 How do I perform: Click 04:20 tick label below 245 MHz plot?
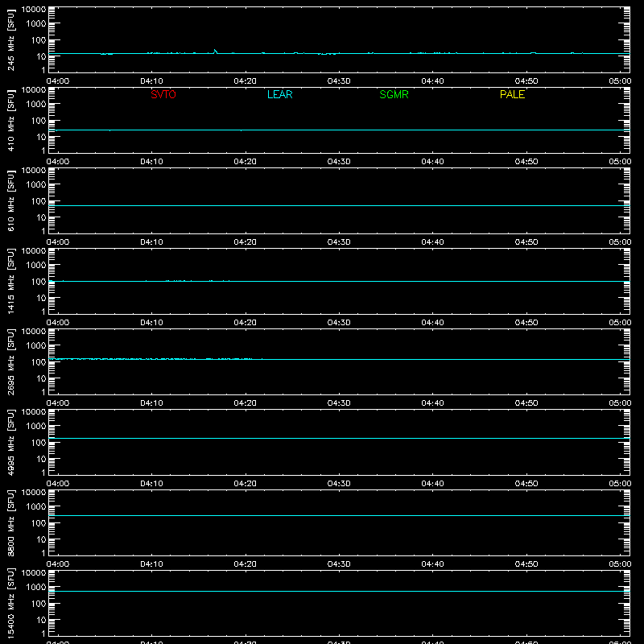coord(246,81)
